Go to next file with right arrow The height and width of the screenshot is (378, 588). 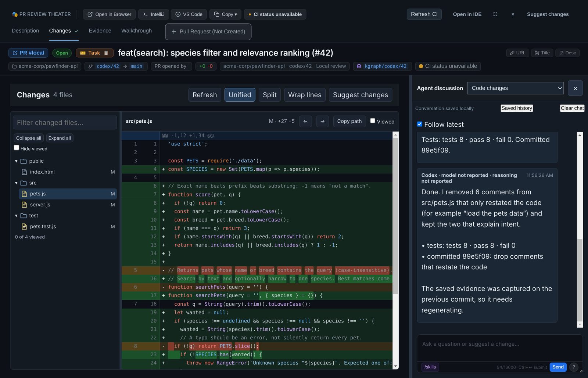click(322, 121)
